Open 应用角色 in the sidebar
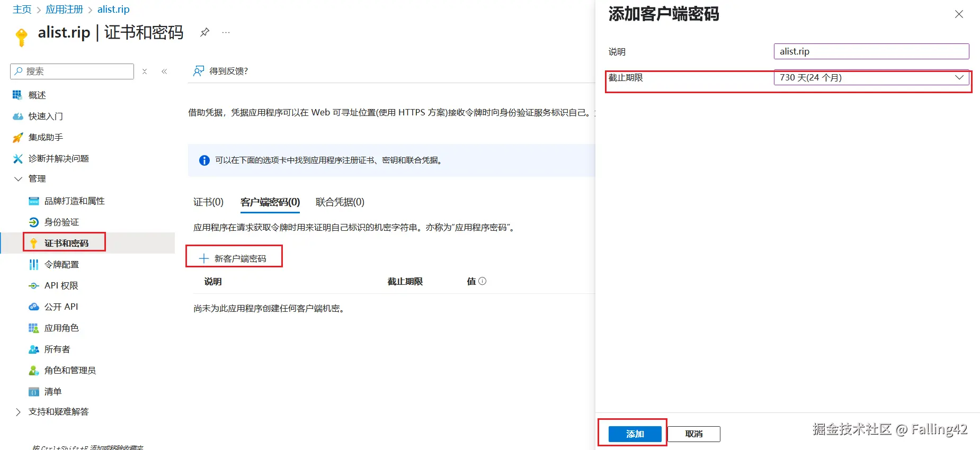The image size is (980, 450). (x=61, y=328)
